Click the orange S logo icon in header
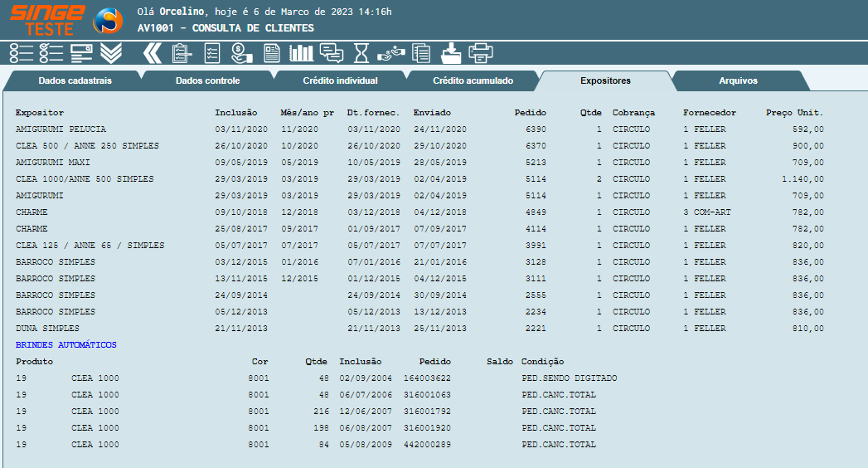Image resolution: width=868 pixels, height=468 pixels. click(x=108, y=21)
